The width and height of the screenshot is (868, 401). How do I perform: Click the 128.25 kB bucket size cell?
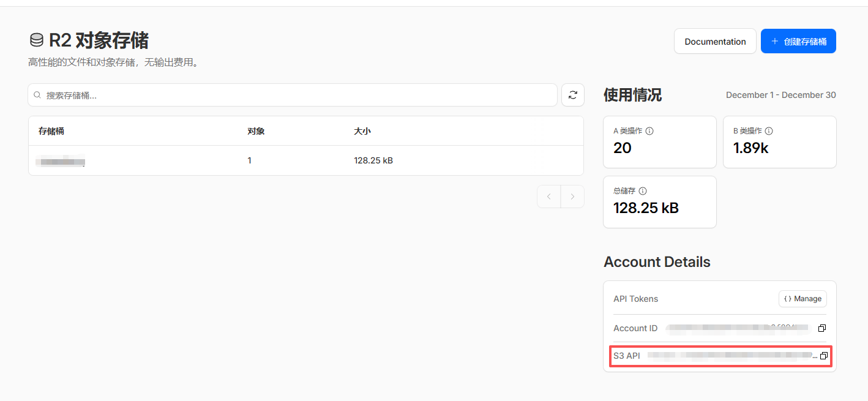point(373,160)
